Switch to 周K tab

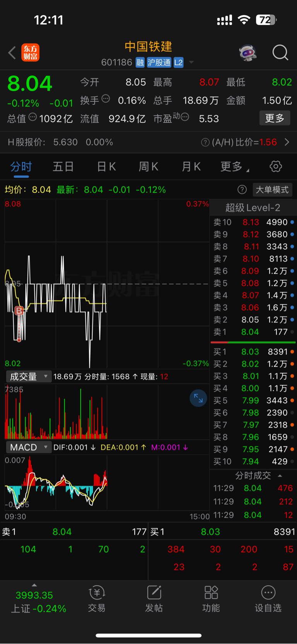[148, 167]
